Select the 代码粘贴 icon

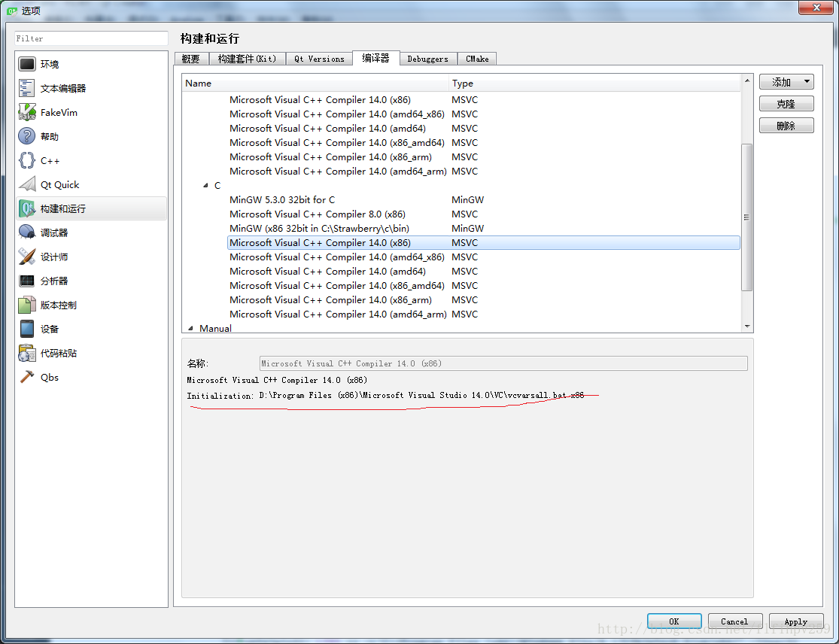[x=27, y=353]
